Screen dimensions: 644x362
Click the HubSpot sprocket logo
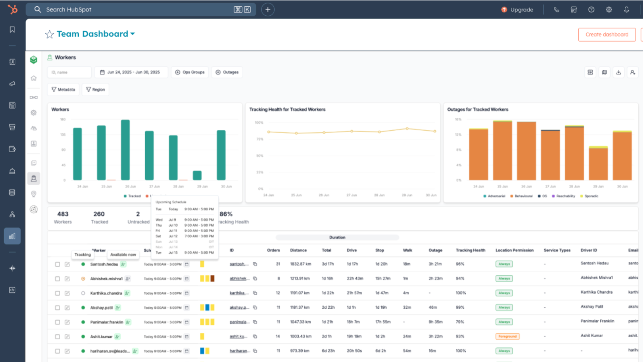click(x=12, y=10)
